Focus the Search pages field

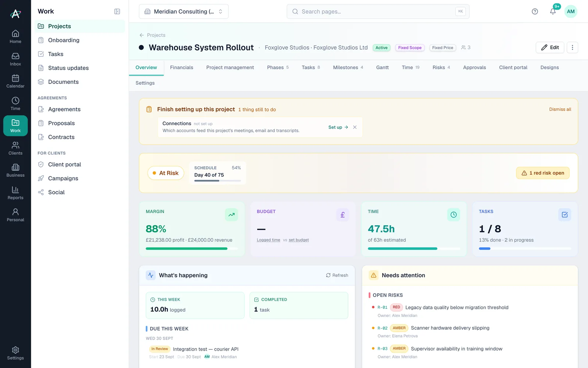tap(378, 11)
